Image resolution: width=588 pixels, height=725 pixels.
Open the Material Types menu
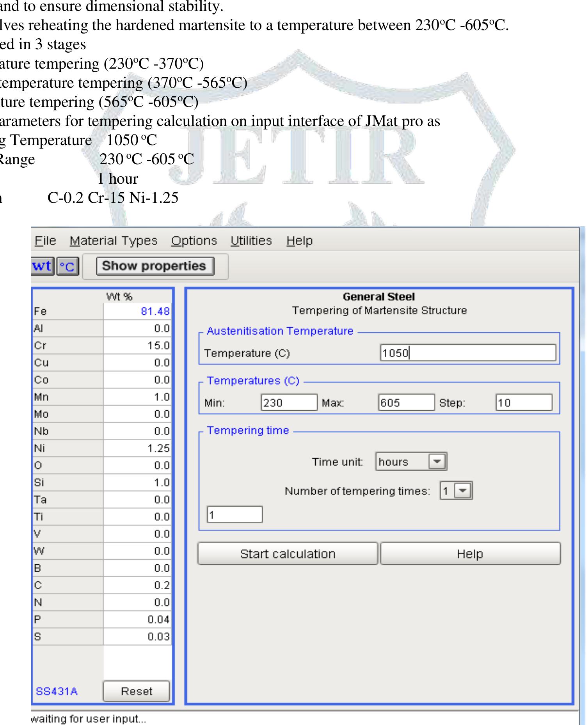[x=114, y=241]
